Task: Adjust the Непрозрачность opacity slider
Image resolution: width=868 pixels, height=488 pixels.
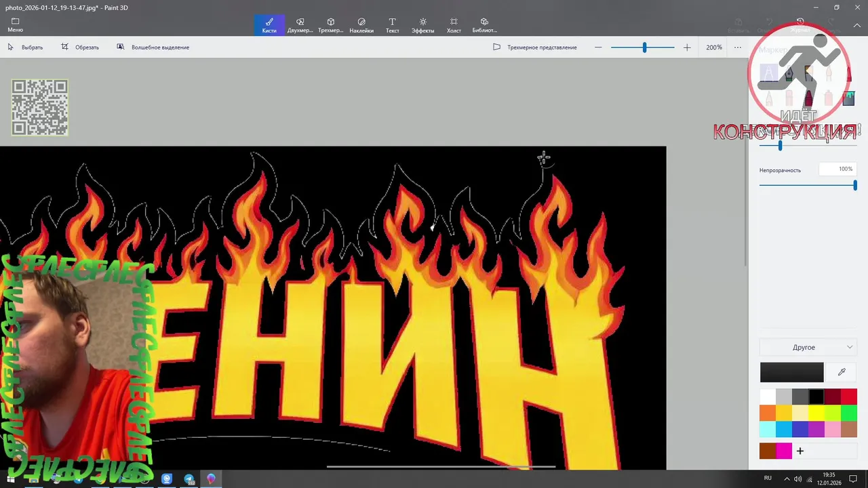Action: [855, 185]
